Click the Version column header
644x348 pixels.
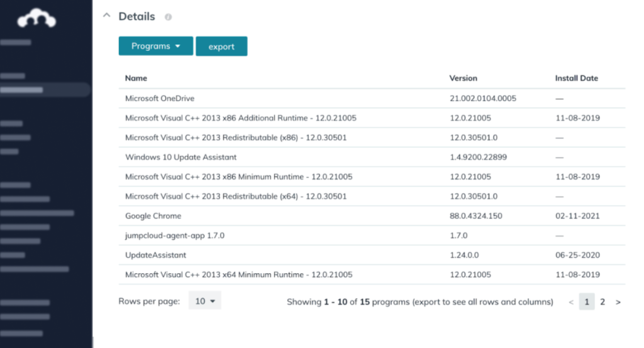[x=464, y=78]
